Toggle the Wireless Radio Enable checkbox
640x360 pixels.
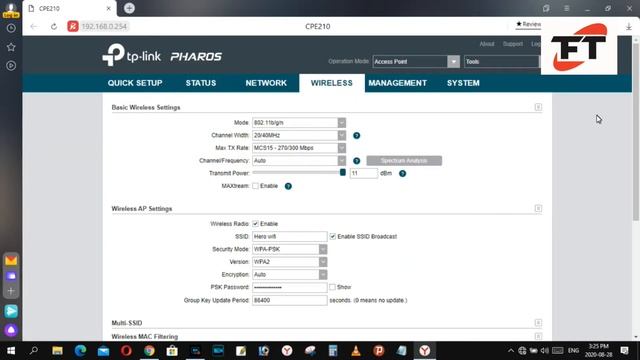tap(256, 224)
